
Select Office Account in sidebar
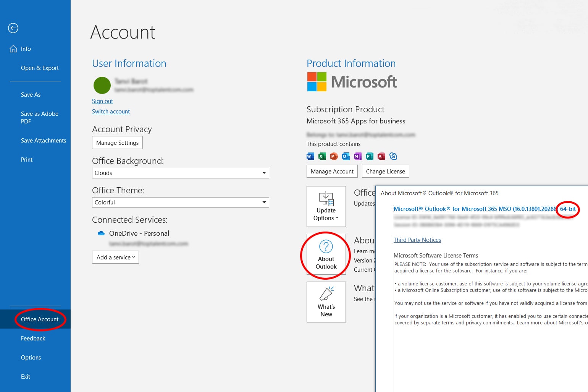point(40,319)
